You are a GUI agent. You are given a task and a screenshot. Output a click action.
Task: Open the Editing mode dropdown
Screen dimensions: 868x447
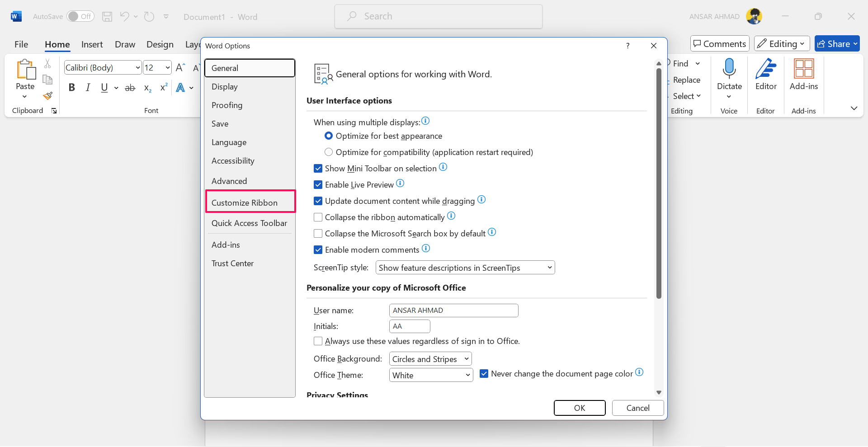tap(782, 43)
